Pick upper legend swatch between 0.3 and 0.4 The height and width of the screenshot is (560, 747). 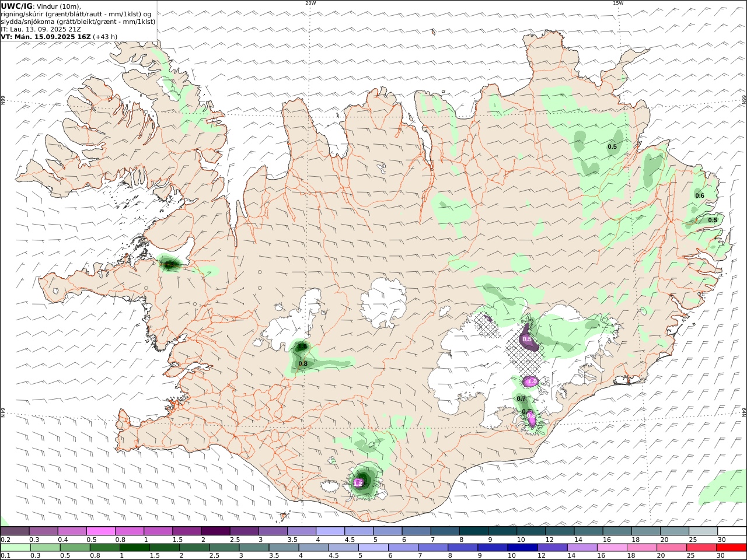point(43,531)
